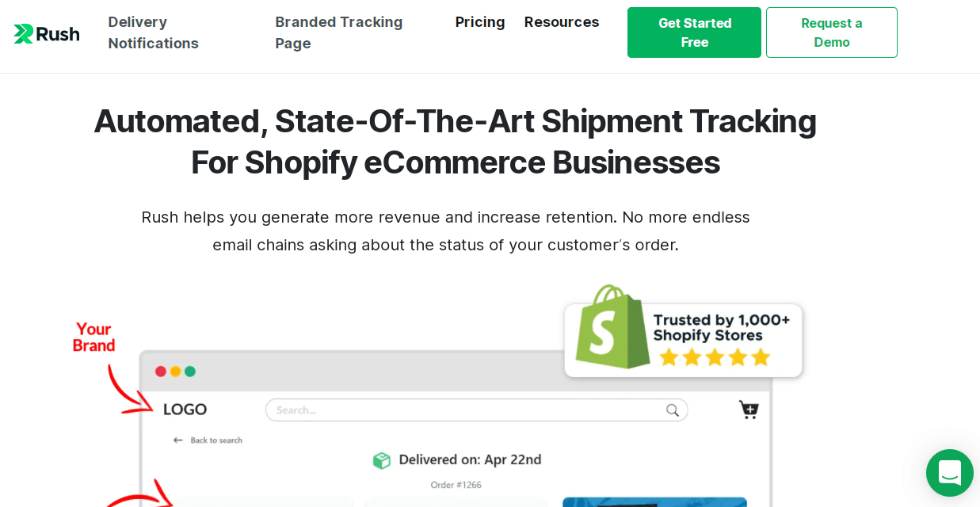The width and height of the screenshot is (980, 507).
Task: Go to Pricing page
Action: click(480, 22)
